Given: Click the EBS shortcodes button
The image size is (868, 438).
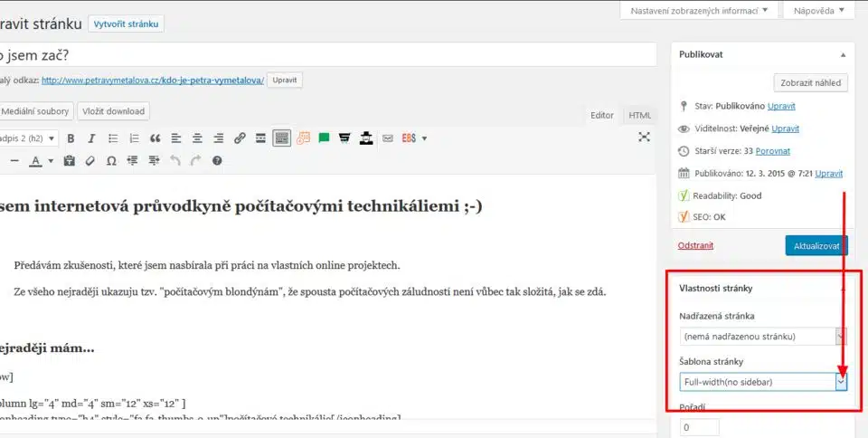Looking at the screenshot, I should pyautogui.click(x=409, y=138).
